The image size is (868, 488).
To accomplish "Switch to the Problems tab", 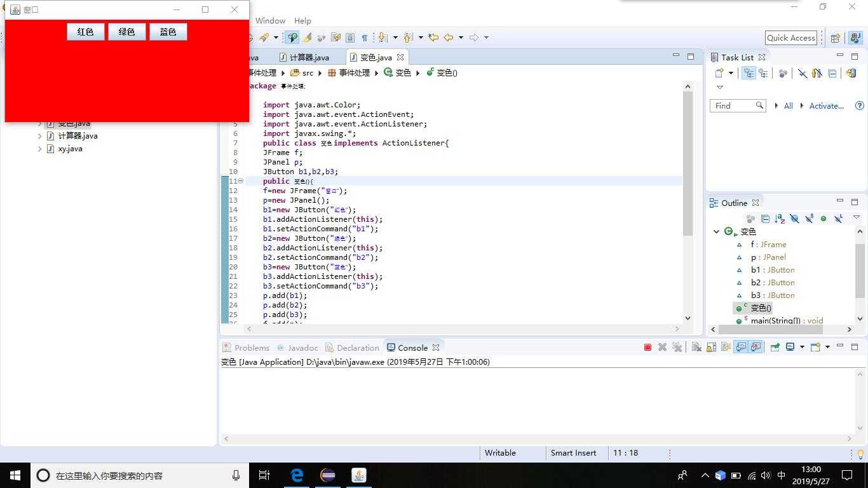I will tap(247, 348).
